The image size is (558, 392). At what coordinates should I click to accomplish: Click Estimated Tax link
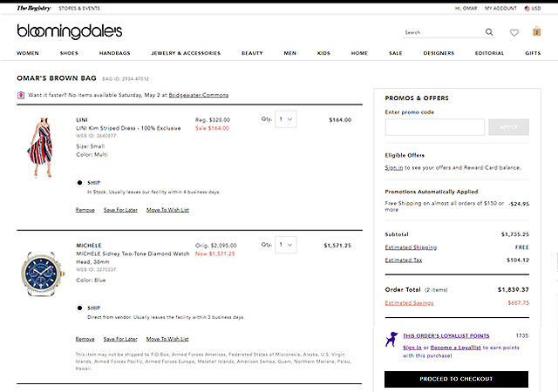pos(404,260)
